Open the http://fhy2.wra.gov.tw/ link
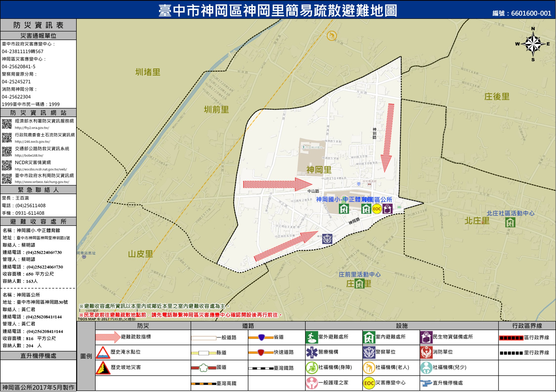Image resolution: width=556 pixels, height=392 pixels. tap(32, 128)
